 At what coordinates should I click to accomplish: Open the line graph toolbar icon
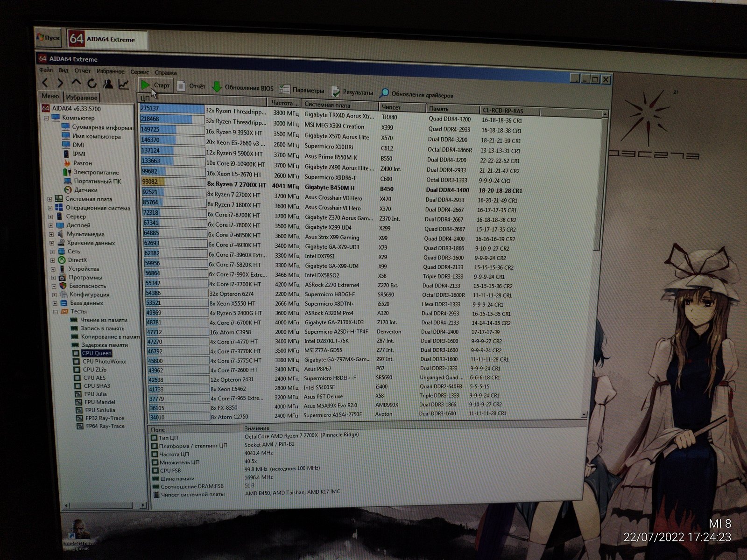pos(124,84)
